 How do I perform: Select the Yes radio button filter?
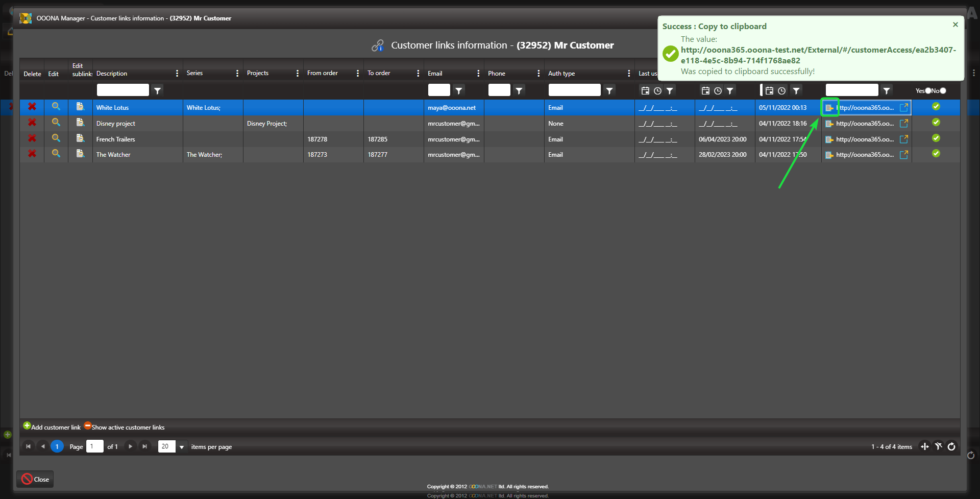point(928,91)
